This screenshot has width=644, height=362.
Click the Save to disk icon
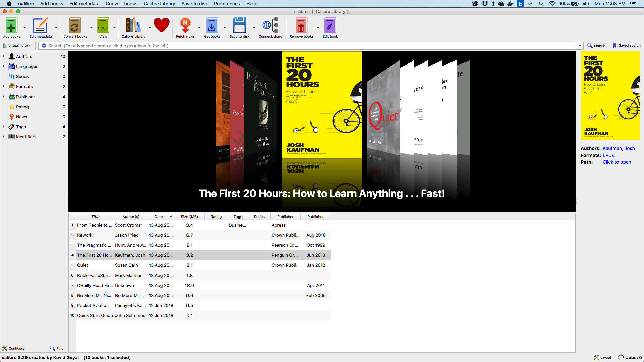239,26
